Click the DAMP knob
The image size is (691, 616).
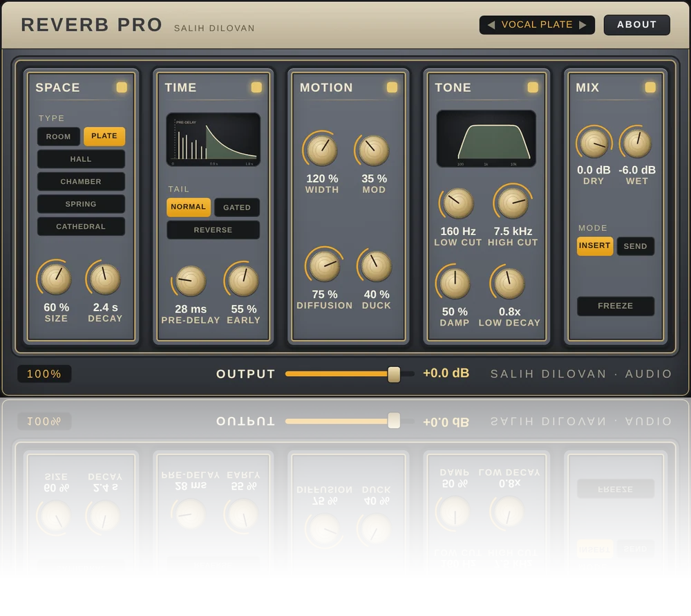[455, 283]
